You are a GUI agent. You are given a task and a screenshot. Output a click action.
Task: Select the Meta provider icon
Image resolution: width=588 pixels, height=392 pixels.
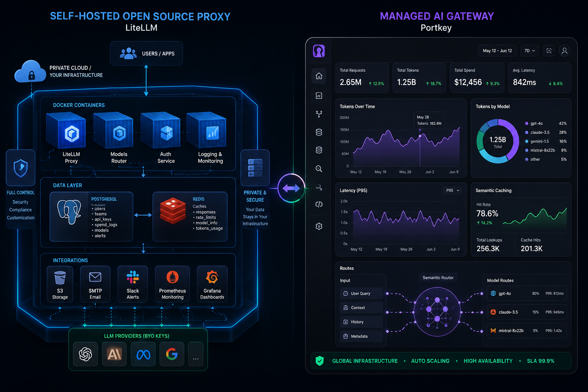tap(143, 354)
